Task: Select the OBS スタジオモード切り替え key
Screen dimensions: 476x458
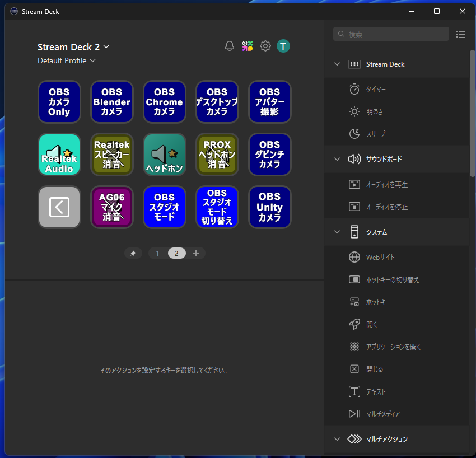Action: click(217, 207)
